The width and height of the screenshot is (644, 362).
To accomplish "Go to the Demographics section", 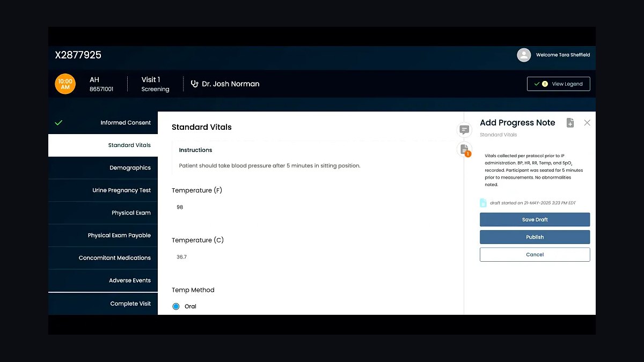I will pos(103,168).
